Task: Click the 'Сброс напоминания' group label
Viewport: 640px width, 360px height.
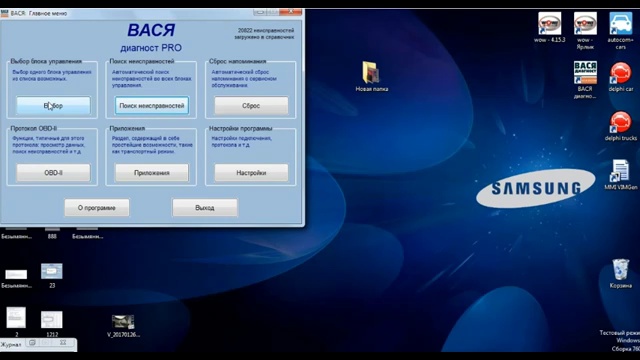Action: [x=238, y=61]
